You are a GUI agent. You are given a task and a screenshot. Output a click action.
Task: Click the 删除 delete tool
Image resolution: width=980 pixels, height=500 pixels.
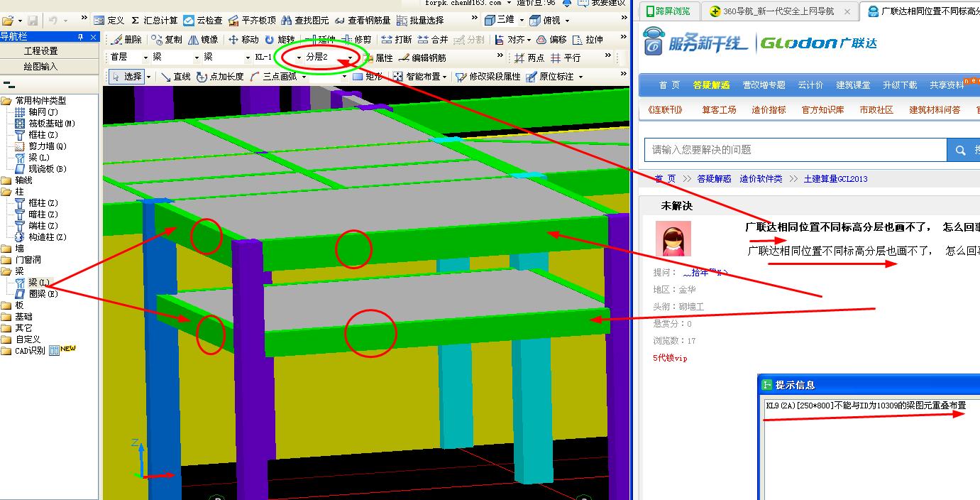127,40
